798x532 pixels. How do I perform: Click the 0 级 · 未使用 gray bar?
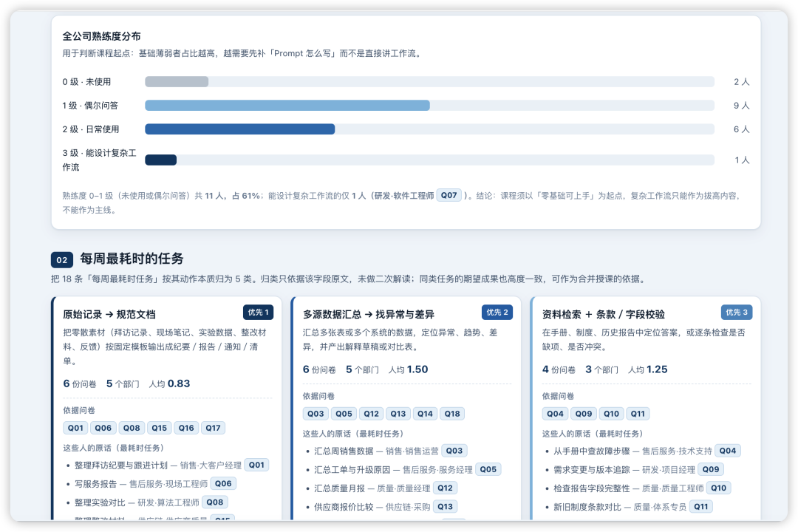[x=177, y=81]
